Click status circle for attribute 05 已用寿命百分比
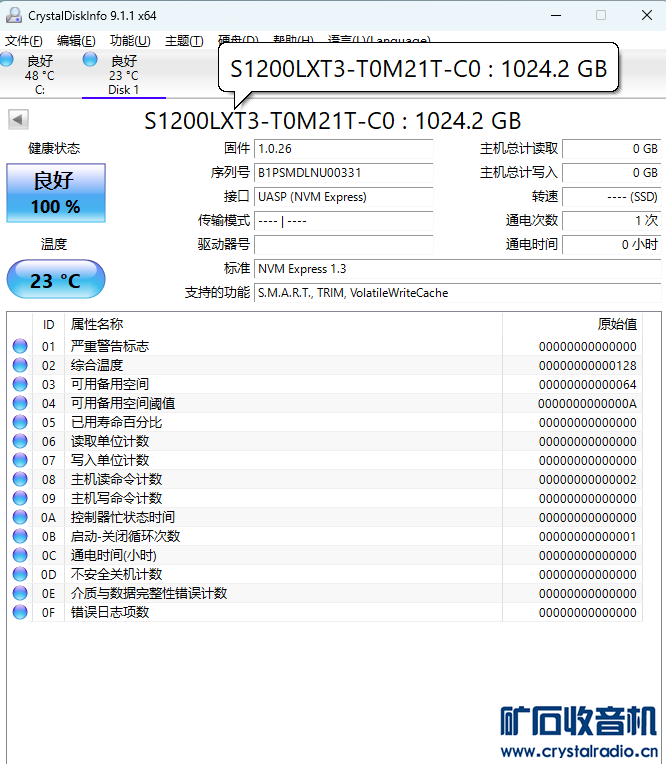The height and width of the screenshot is (764, 666). click(x=20, y=422)
